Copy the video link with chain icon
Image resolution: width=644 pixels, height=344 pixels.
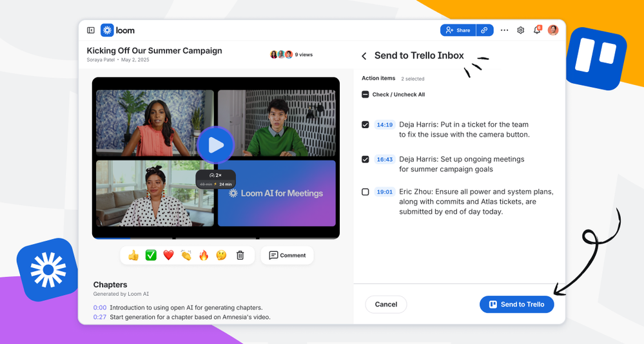pos(485,30)
